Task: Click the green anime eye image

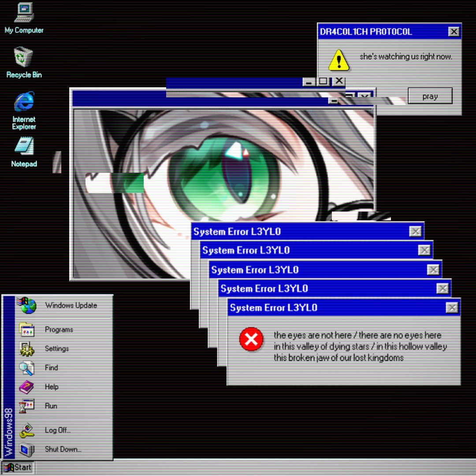Action: [x=223, y=193]
